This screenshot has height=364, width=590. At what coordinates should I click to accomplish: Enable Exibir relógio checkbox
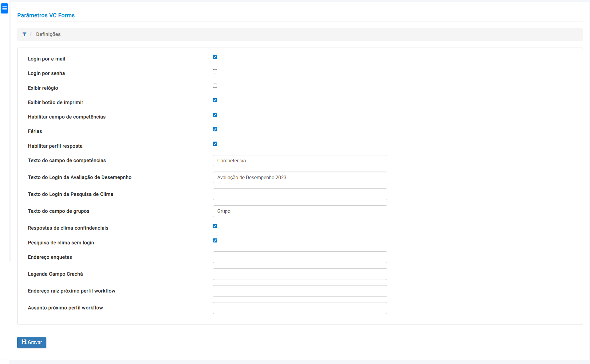pos(215,86)
